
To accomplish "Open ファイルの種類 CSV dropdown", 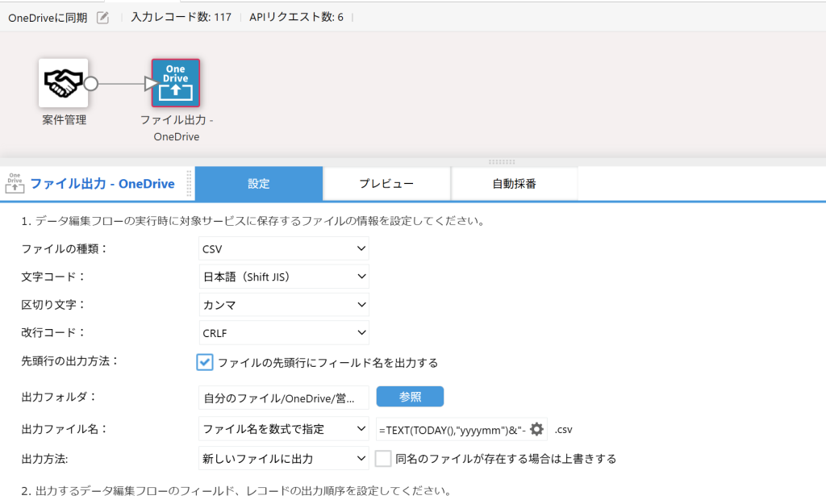I will click(284, 248).
